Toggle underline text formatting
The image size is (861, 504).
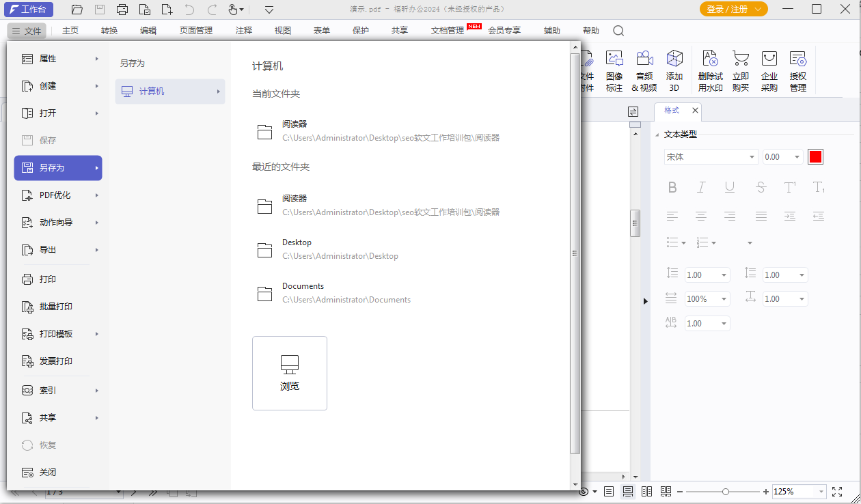[x=730, y=186]
